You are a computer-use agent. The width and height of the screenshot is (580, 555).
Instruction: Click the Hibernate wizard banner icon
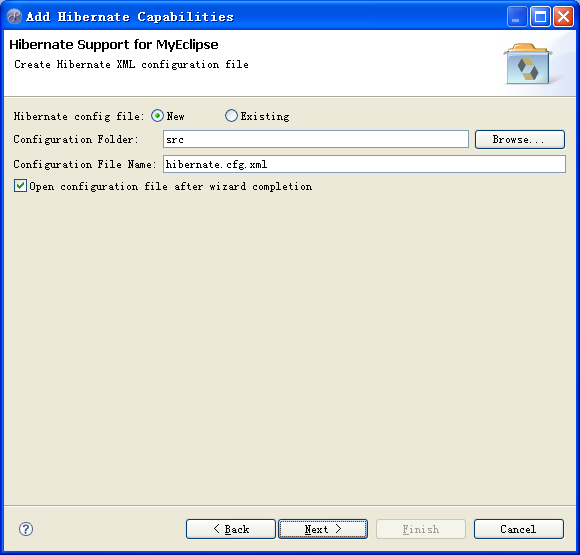pyautogui.click(x=528, y=64)
